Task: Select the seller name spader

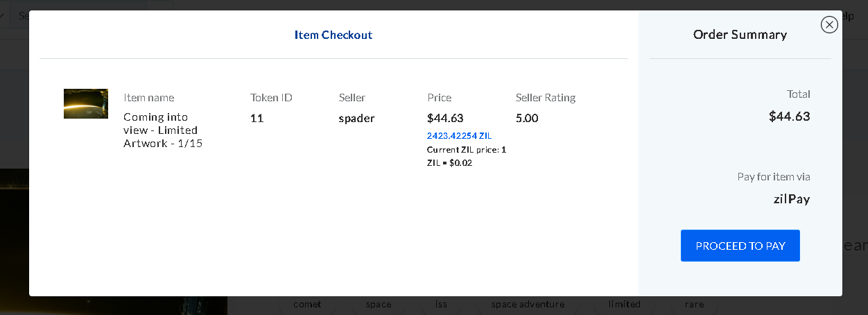Action: (356, 118)
